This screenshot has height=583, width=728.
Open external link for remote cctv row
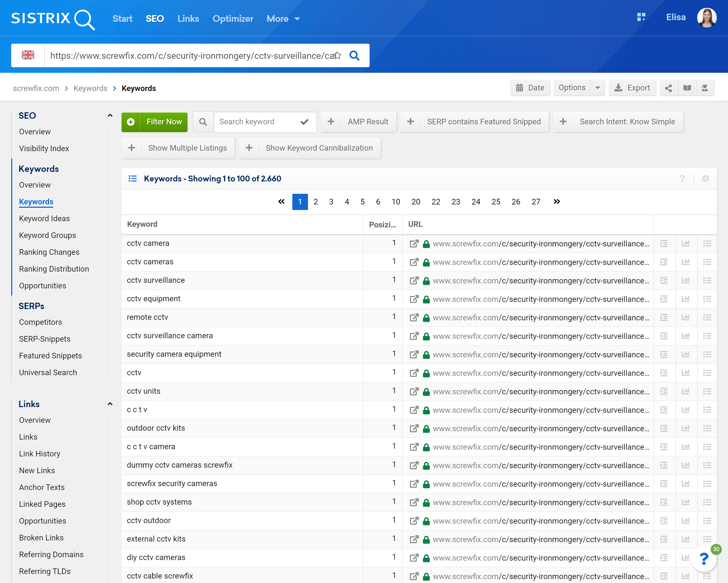coord(414,318)
